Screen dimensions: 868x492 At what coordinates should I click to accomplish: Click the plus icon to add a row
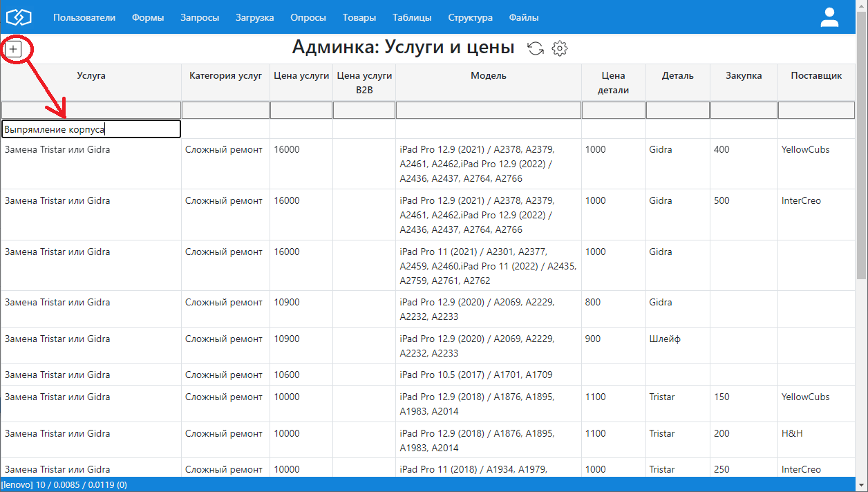tap(14, 49)
